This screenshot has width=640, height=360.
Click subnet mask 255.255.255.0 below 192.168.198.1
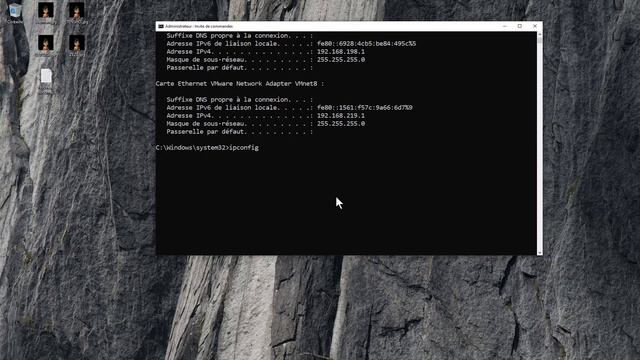tap(341, 60)
